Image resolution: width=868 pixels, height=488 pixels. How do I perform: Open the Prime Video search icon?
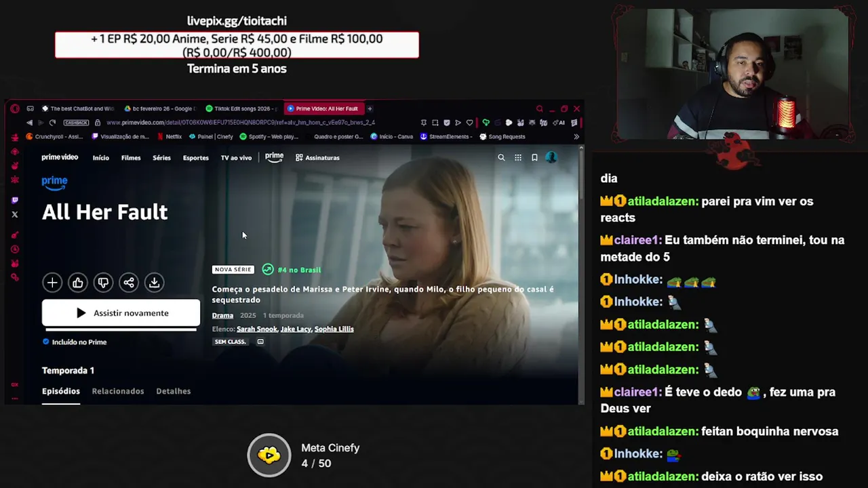501,157
